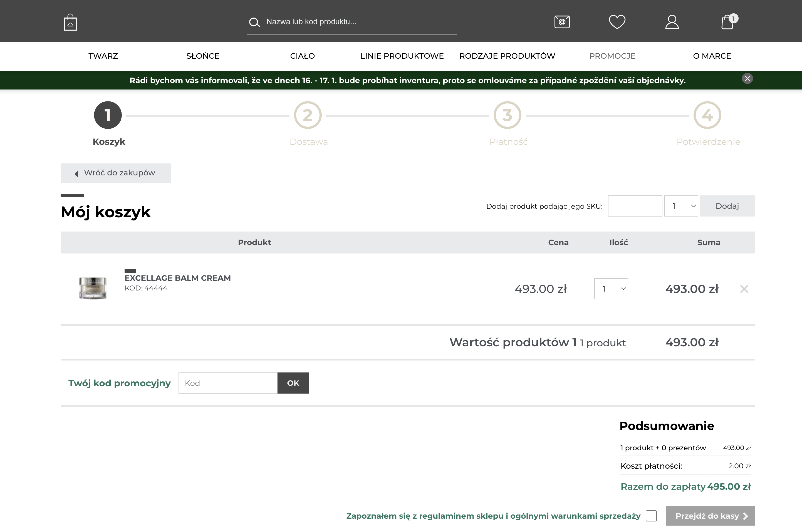Click Wróć do zakupów to continue shopping
This screenshot has height=532, width=802.
(115, 173)
